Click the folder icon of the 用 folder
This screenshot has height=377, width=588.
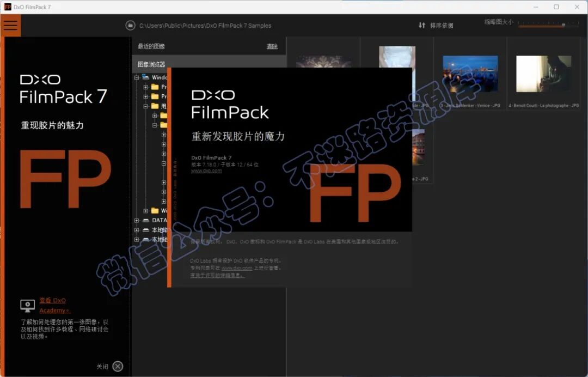[155, 106]
